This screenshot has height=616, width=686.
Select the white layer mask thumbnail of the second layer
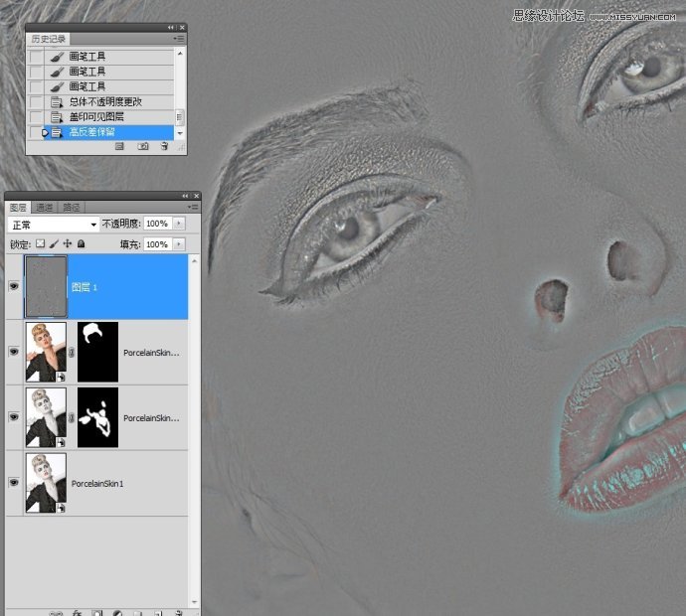[97, 352]
